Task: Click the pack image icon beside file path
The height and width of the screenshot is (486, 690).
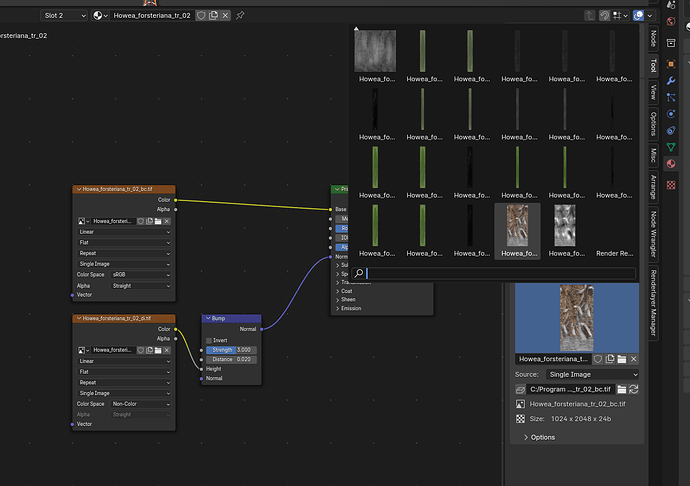Action: click(520, 390)
